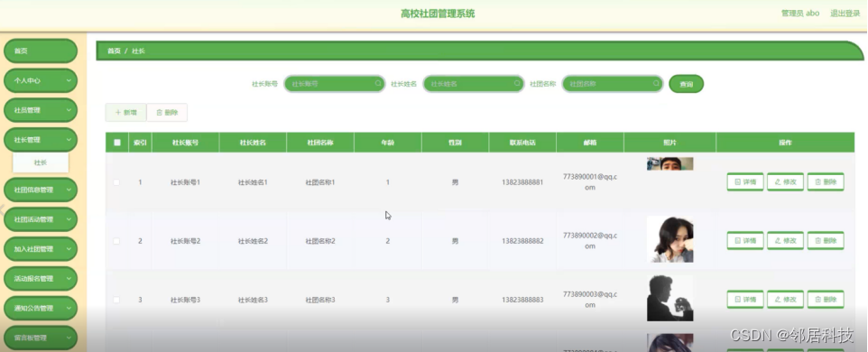Expand the 通知公告管理 sidebar menu

tap(41, 308)
